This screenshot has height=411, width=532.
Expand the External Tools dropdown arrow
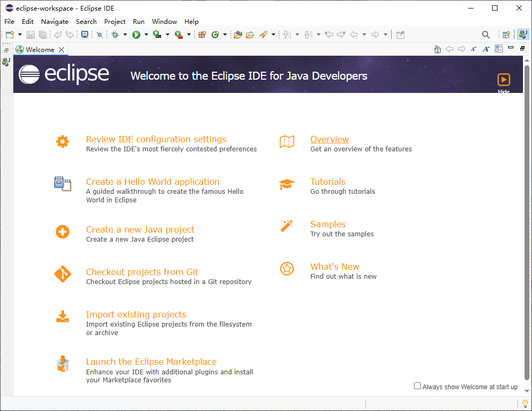click(189, 35)
